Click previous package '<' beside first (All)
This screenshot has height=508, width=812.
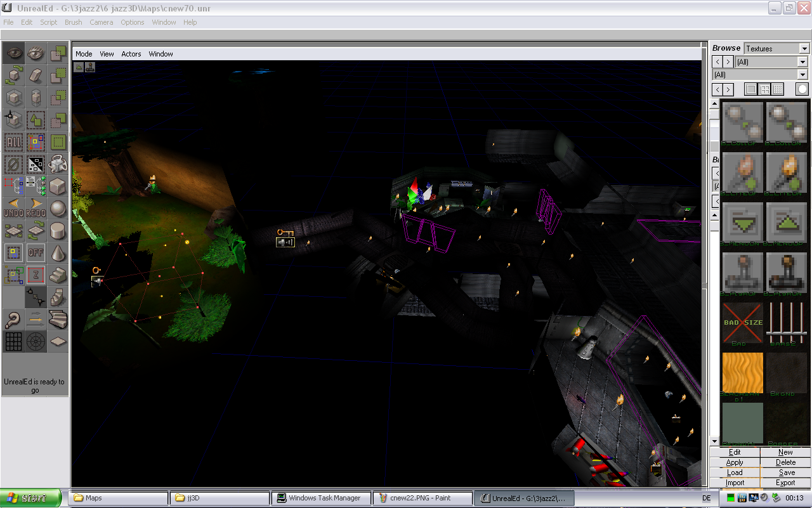pyautogui.click(x=717, y=62)
